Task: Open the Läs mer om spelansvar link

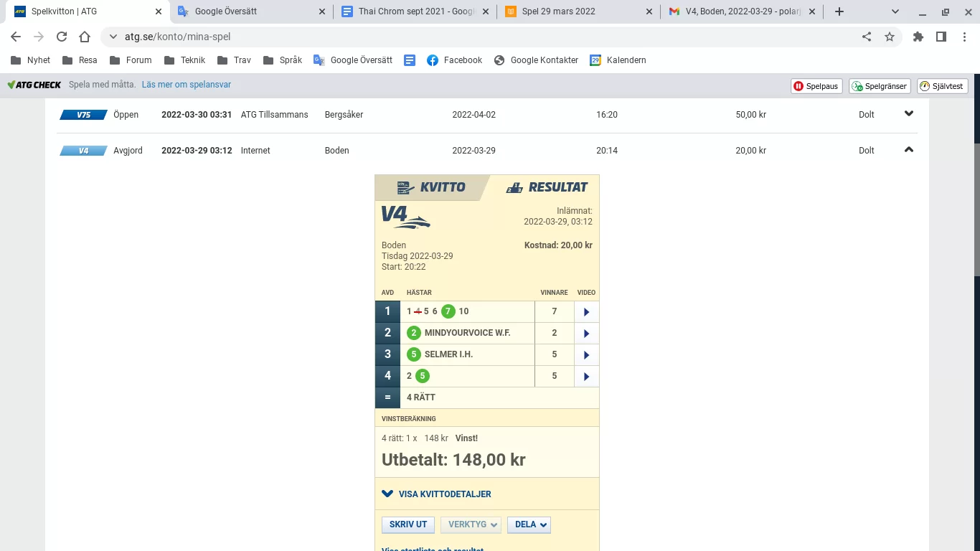Action: [186, 84]
